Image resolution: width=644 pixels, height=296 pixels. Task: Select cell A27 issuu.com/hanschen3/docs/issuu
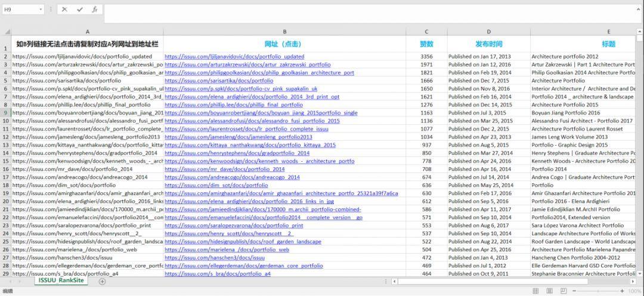[87, 257]
